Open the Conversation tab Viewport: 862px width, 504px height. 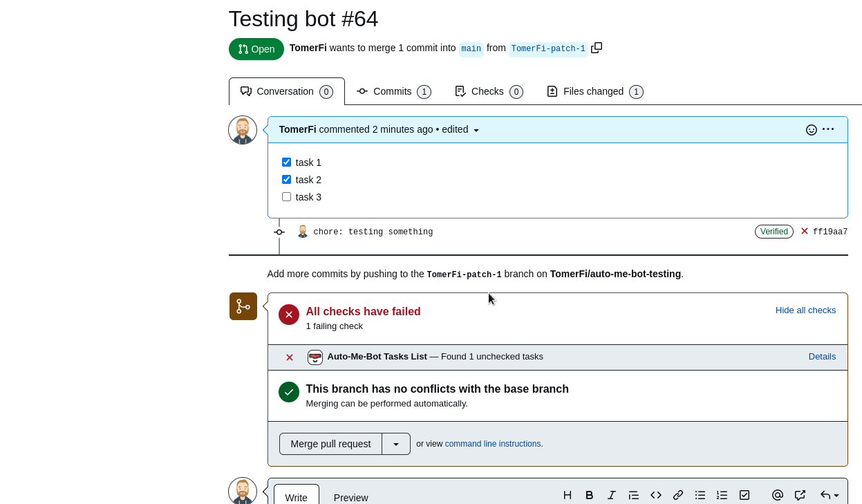point(287,91)
